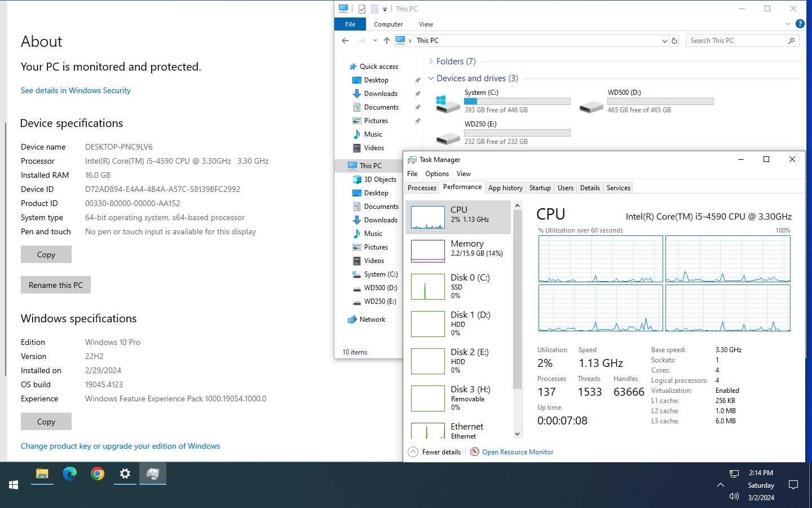The height and width of the screenshot is (508, 812).
Task: Show hidden tray icons chevron
Action: pos(720,485)
